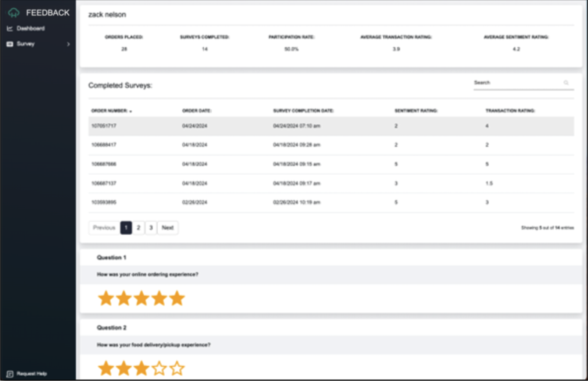Click the Survey icon in the sidebar

(10, 44)
